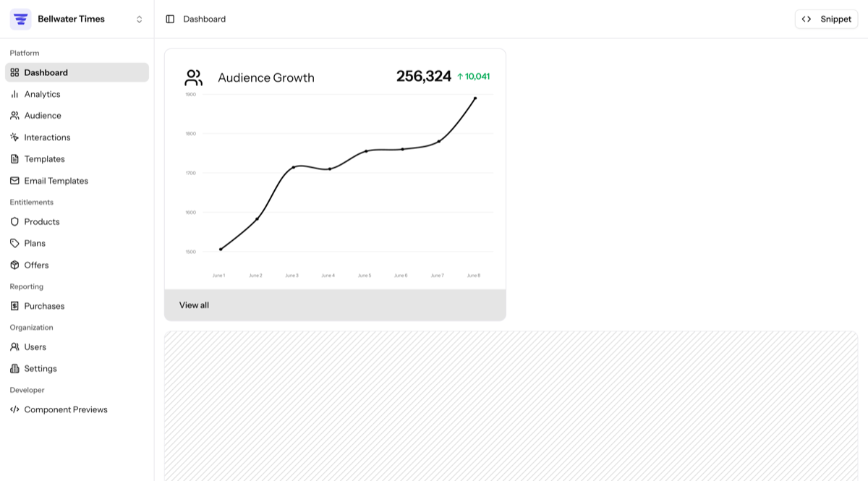The width and height of the screenshot is (868, 481).
Task: Click the Templates document icon
Action: pos(14,159)
